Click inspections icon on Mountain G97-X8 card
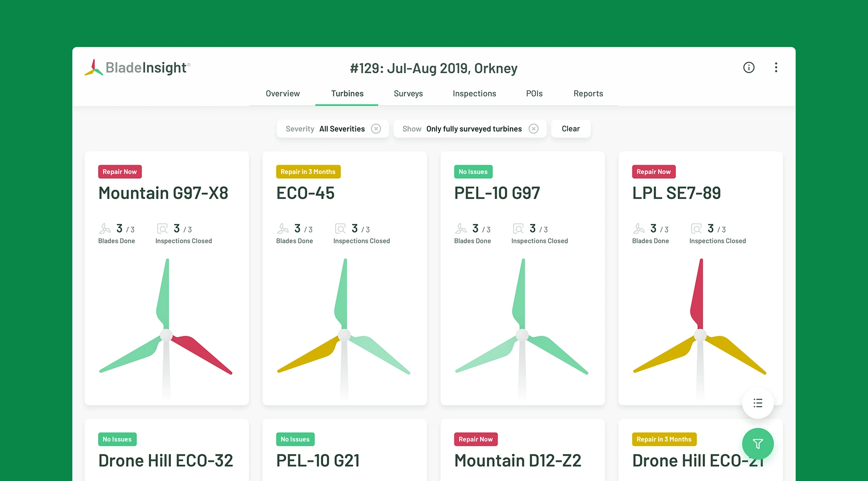The width and height of the screenshot is (868, 481). coord(162,228)
